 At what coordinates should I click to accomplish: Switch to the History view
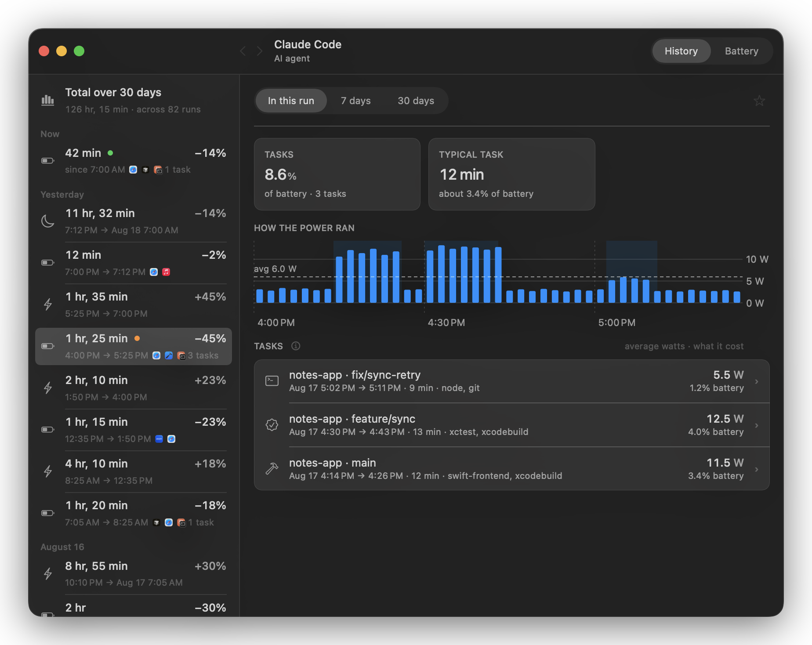pos(681,51)
